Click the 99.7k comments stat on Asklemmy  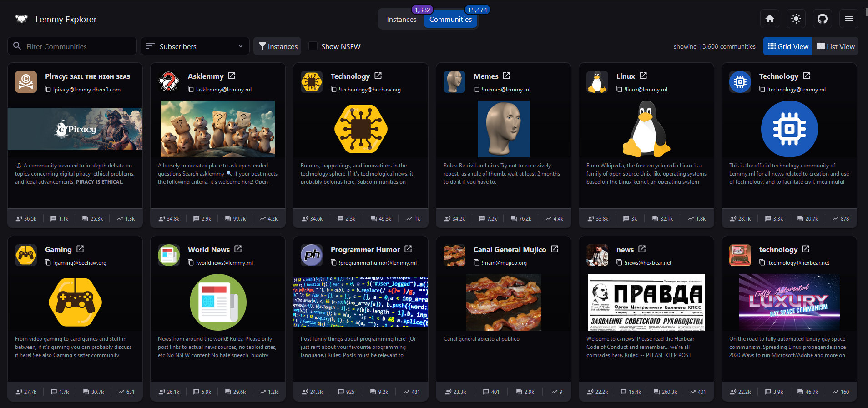point(235,218)
